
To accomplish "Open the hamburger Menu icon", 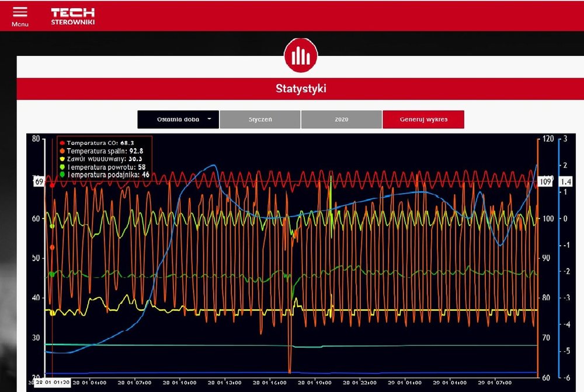I will (19, 12).
